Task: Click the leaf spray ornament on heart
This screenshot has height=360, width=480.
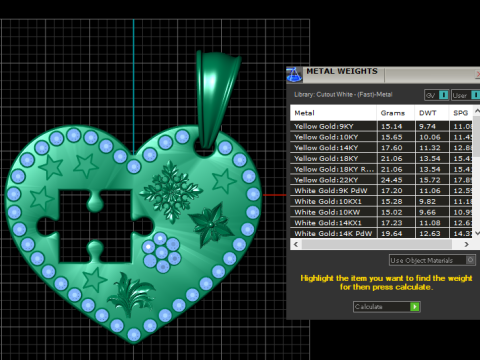Action: click(131, 294)
